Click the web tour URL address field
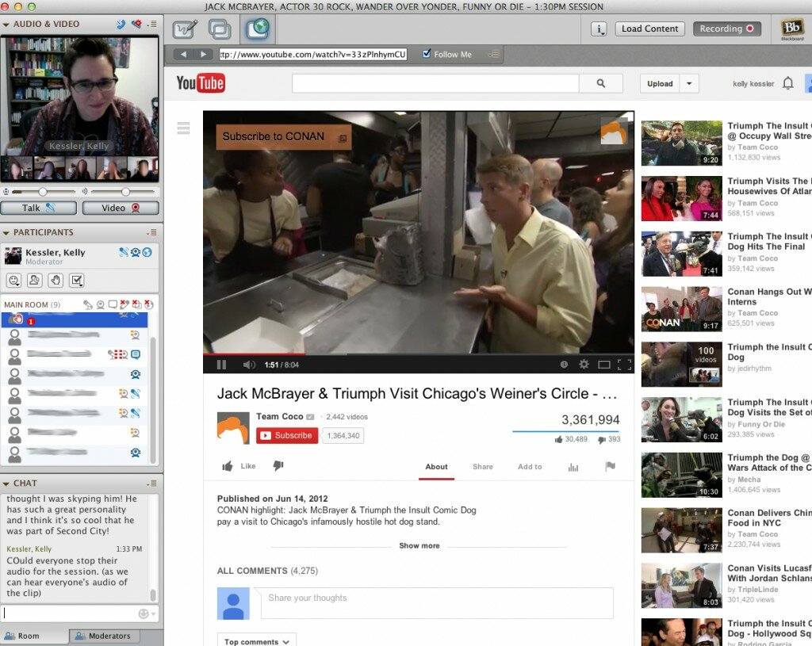This screenshot has height=646, width=812. click(x=312, y=54)
